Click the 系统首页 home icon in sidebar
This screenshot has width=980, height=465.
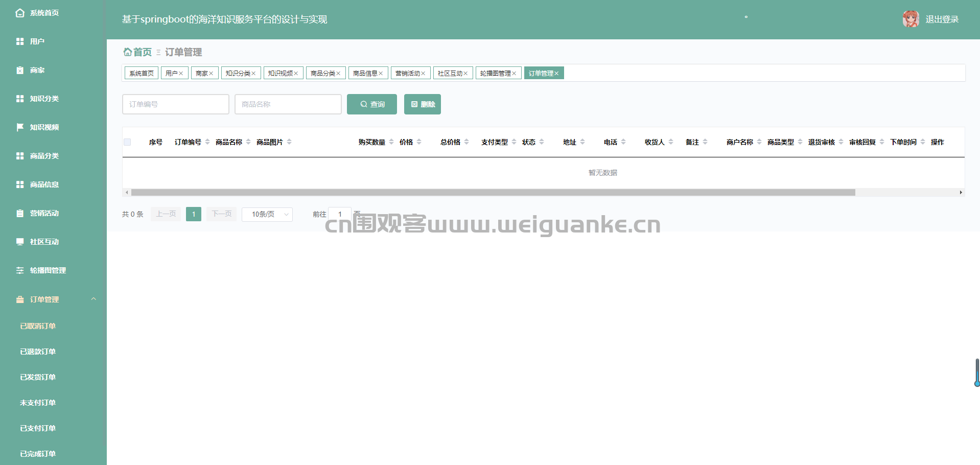[20, 13]
